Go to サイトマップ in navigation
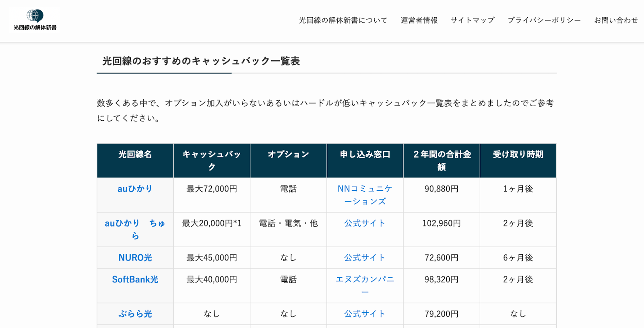This screenshot has height=328, width=644. (473, 20)
